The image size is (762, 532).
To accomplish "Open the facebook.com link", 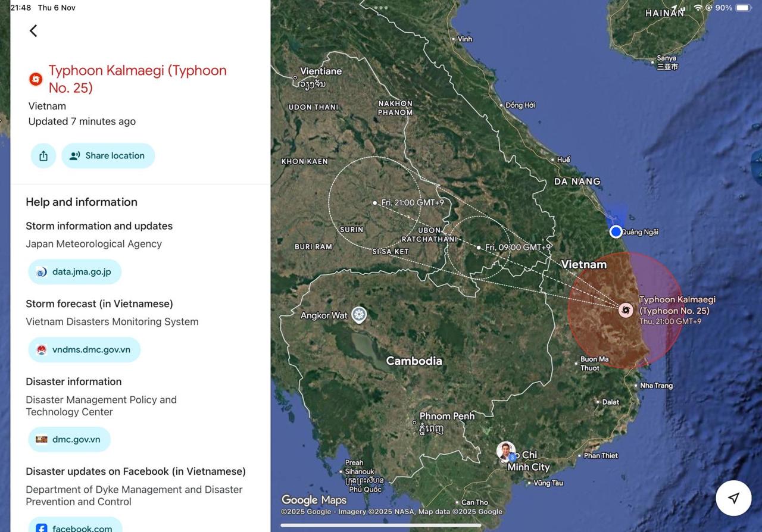I will pos(76,527).
